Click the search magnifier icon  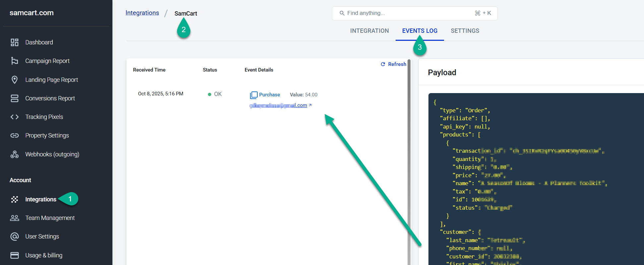[x=342, y=13]
